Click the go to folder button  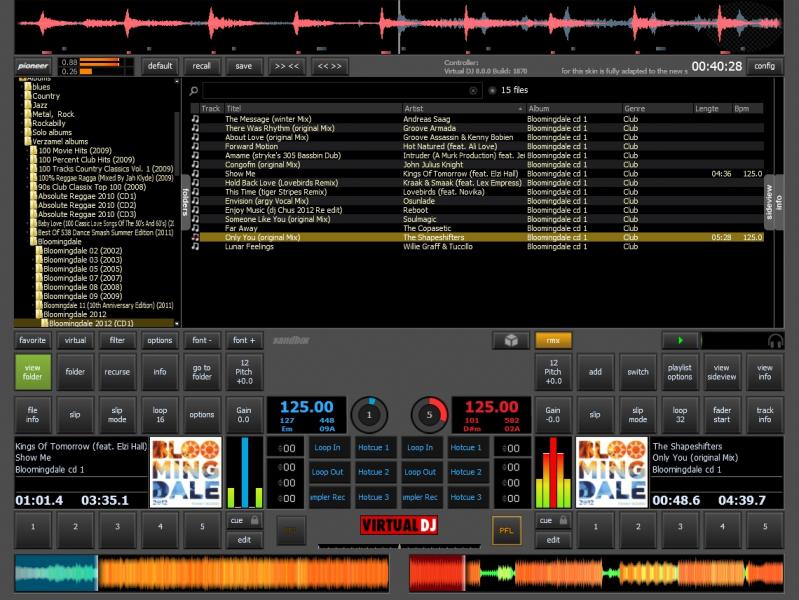202,372
